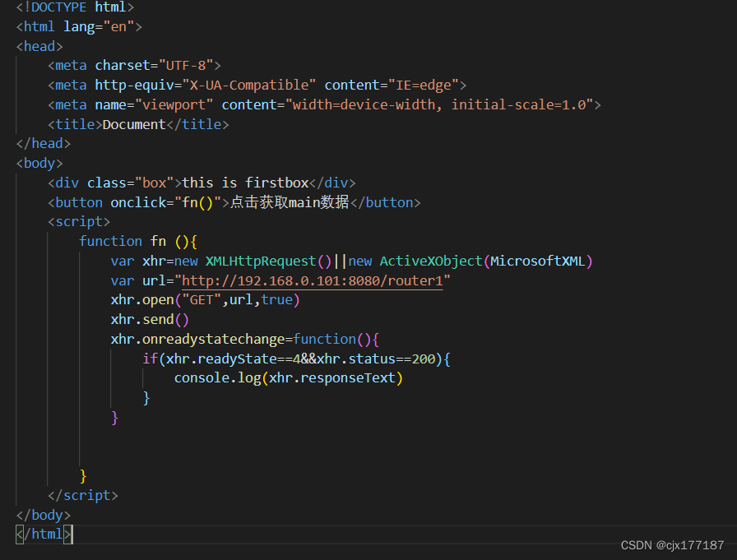Click 'console' in the console.log line
The height and width of the screenshot is (560, 737).
202,378
